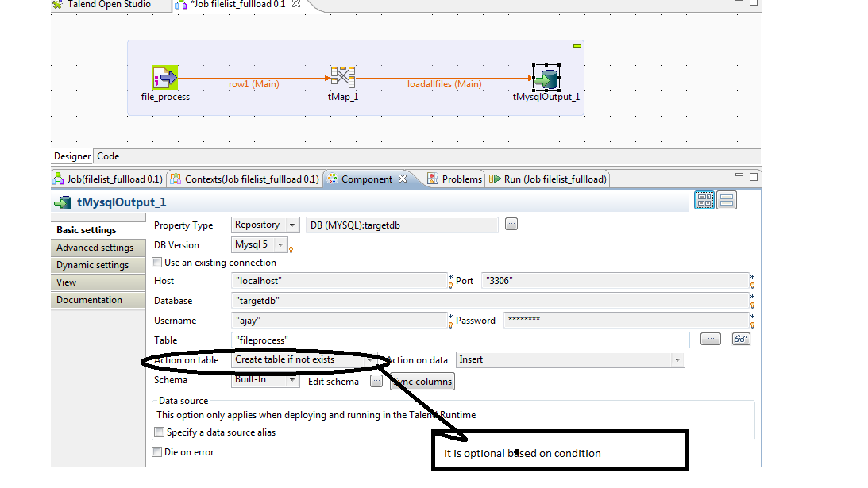This screenshot has width=868, height=488.
Task: Click the Sync columns button
Action: (x=422, y=382)
